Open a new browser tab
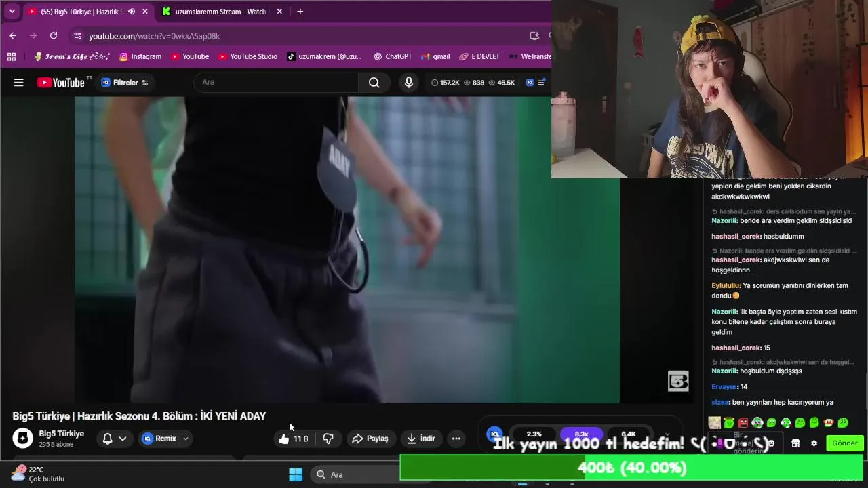868x488 pixels. [x=300, y=12]
